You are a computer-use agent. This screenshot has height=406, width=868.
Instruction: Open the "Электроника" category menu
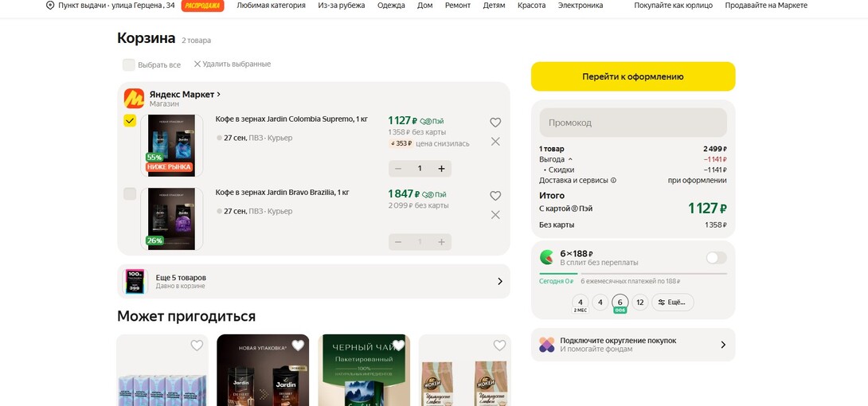(580, 6)
